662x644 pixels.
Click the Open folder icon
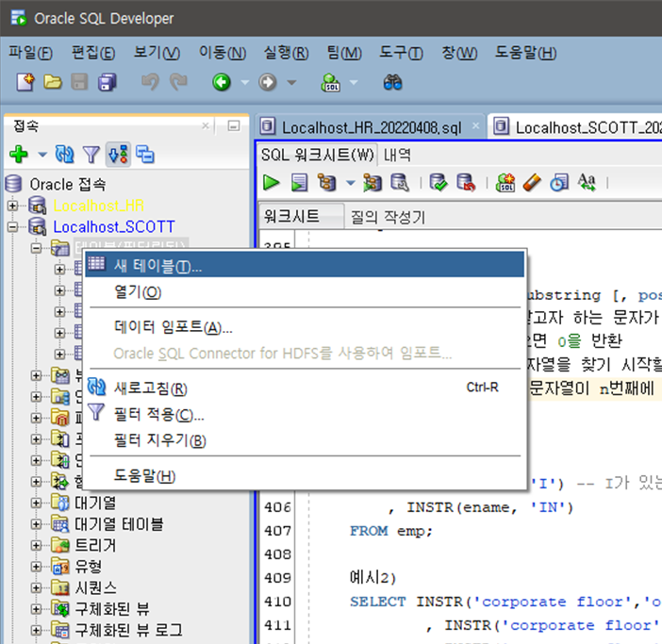(x=53, y=82)
